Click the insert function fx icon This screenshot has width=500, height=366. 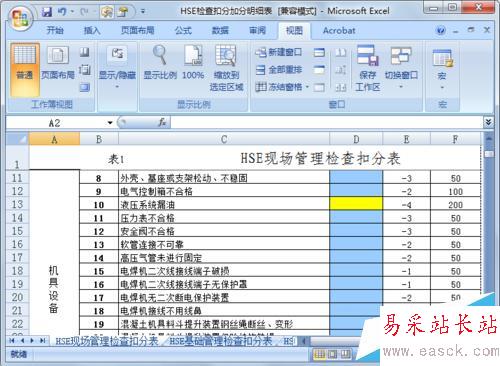tap(162, 122)
